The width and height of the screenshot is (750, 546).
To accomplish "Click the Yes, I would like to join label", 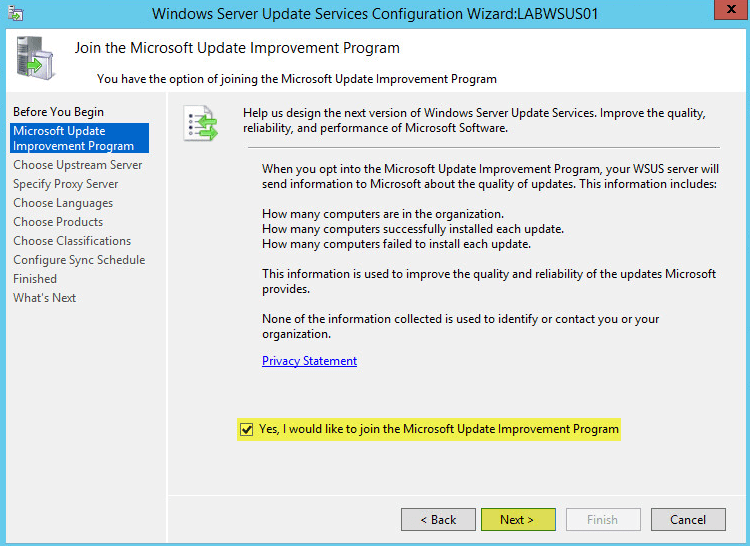I will tap(439, 429).
